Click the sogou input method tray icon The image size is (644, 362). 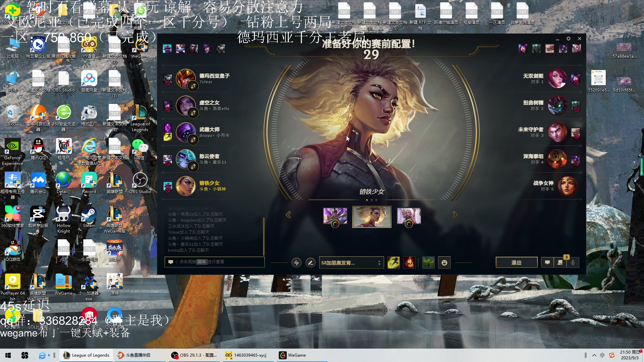[612, 355]
